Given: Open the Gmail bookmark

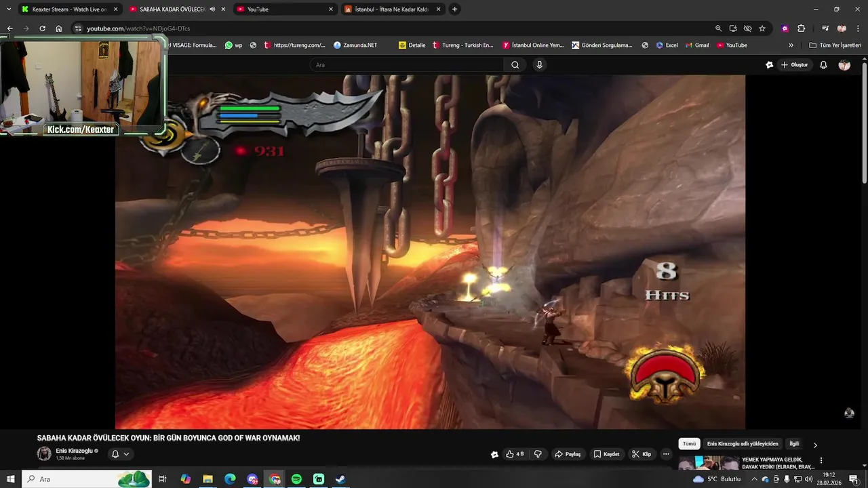Looking at the screenshot, I should coord(696,45).
